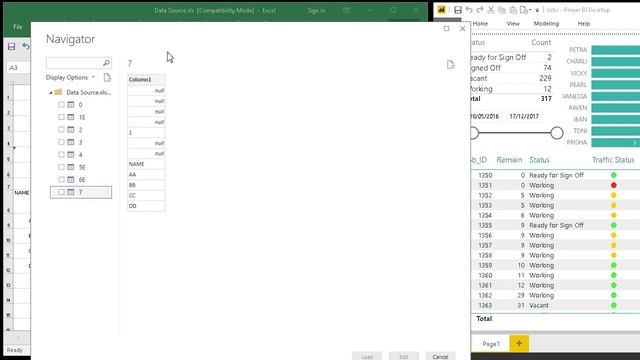
Task: Click the table icon for item 5E
Action: point(71,167)
